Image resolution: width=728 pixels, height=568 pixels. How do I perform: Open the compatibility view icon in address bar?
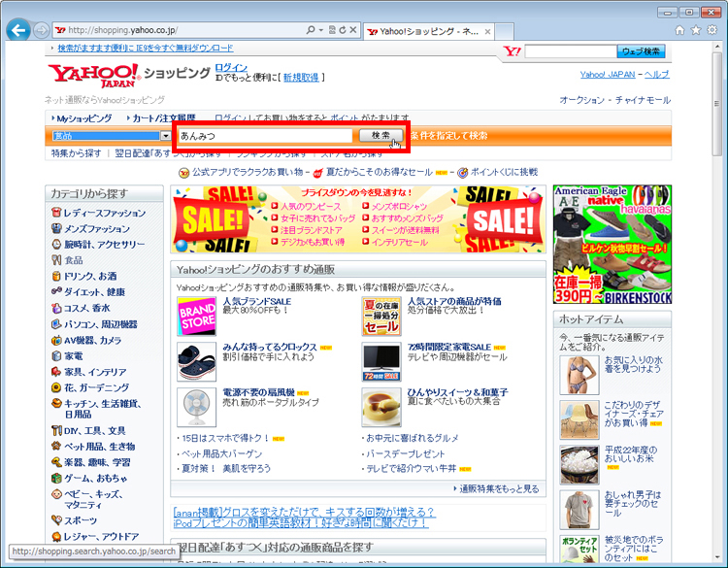pos(332,30)
